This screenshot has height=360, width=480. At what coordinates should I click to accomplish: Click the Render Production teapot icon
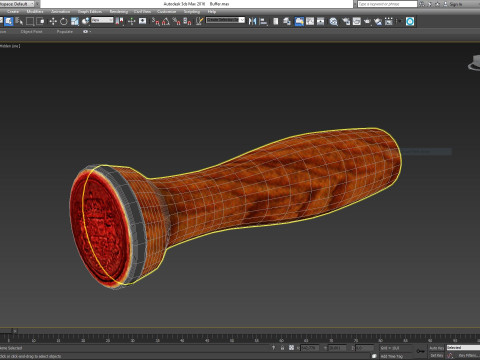[367, 21]
